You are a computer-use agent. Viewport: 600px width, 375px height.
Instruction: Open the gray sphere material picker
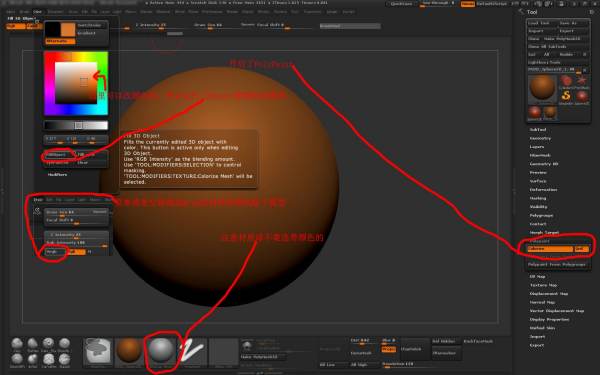(161, 352)
